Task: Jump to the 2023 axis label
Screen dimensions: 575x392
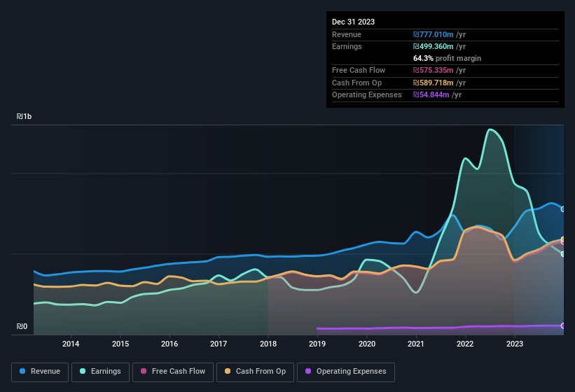Action: [x=515, y=344]
